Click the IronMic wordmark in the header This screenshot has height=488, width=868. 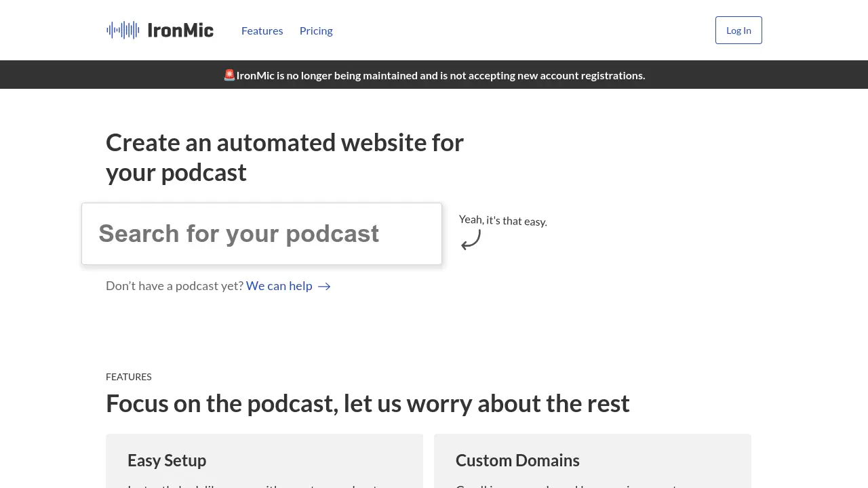180,30
